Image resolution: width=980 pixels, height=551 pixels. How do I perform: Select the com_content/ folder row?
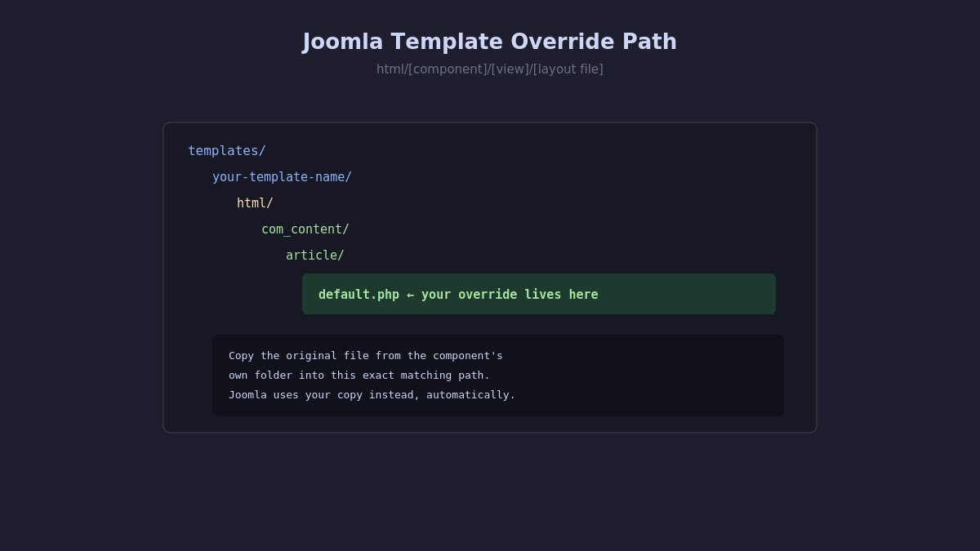click(305, 229)
